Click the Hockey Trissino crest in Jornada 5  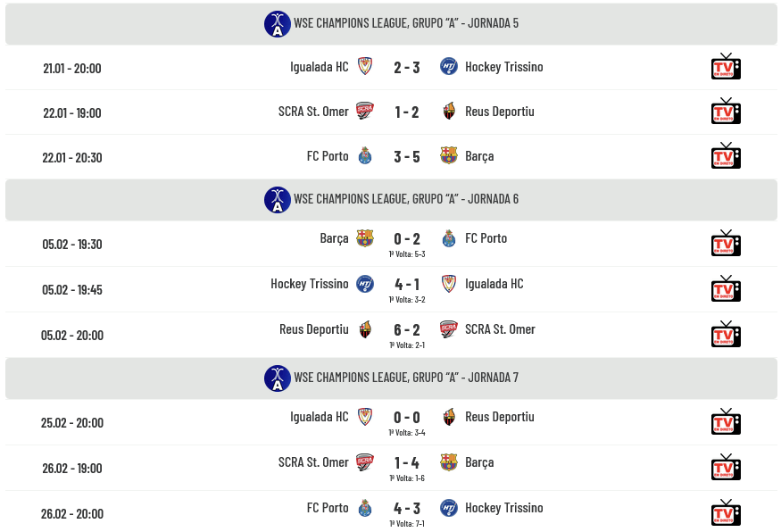[x=449, y=67]
